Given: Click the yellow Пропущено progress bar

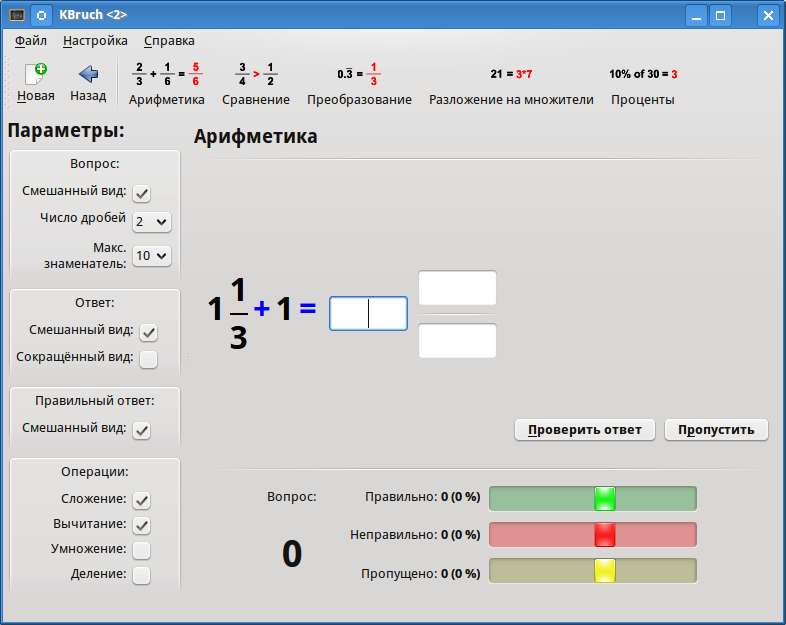Looking at the screenshot, I should tap(593, 571).
